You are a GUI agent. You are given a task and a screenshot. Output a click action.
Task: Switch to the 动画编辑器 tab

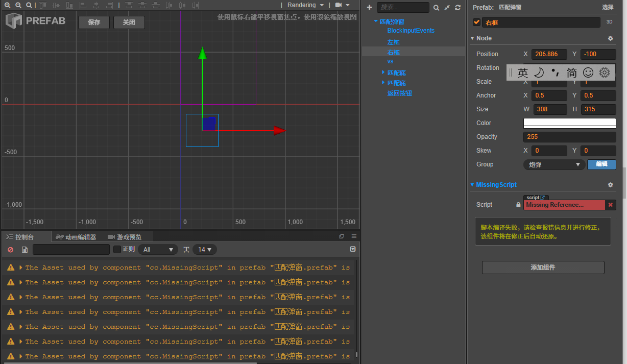(x=76, y=237)
